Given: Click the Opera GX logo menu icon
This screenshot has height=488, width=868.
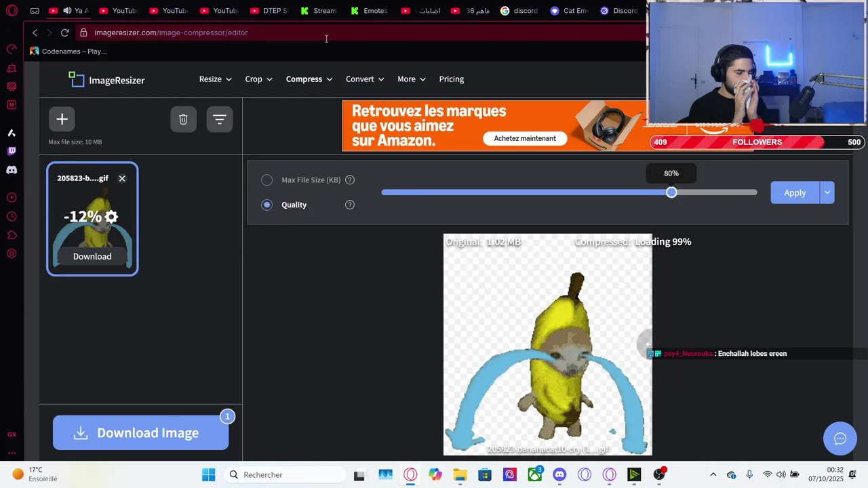Looking at the screenshot, I should click(x=12, y=11).
